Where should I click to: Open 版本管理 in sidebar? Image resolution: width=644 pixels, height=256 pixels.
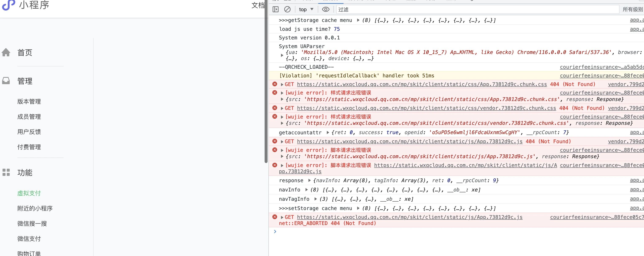click(x=29, y=101)
